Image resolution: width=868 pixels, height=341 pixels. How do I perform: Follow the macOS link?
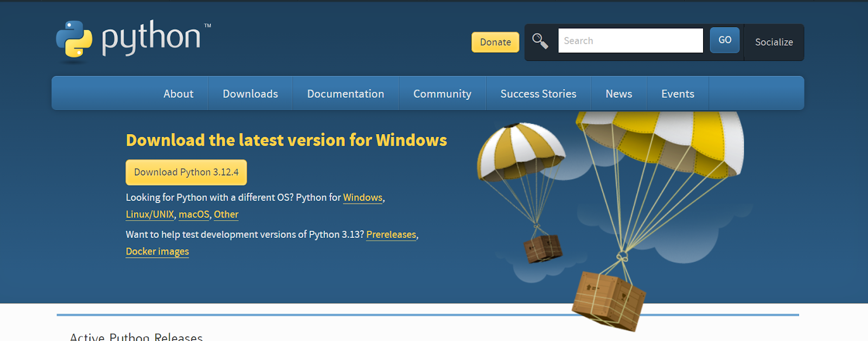click(194, 214)
